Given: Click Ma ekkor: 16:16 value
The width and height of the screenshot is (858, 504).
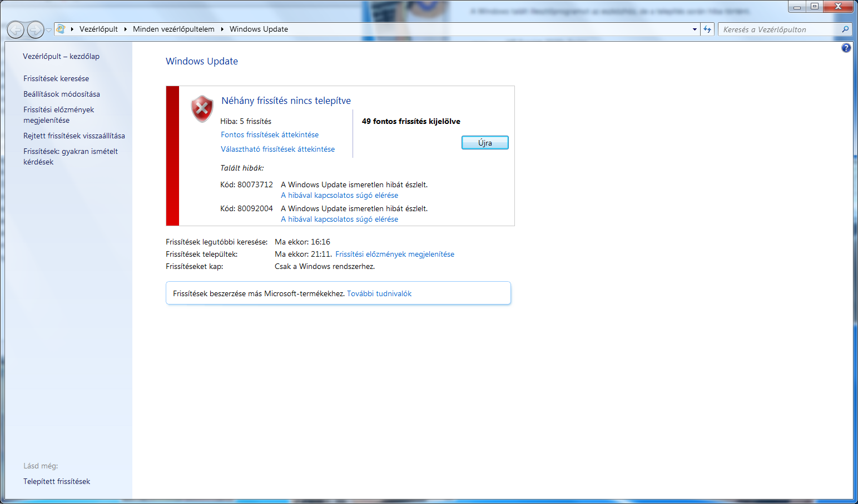Looking at the screenshot, I should 302,242.
